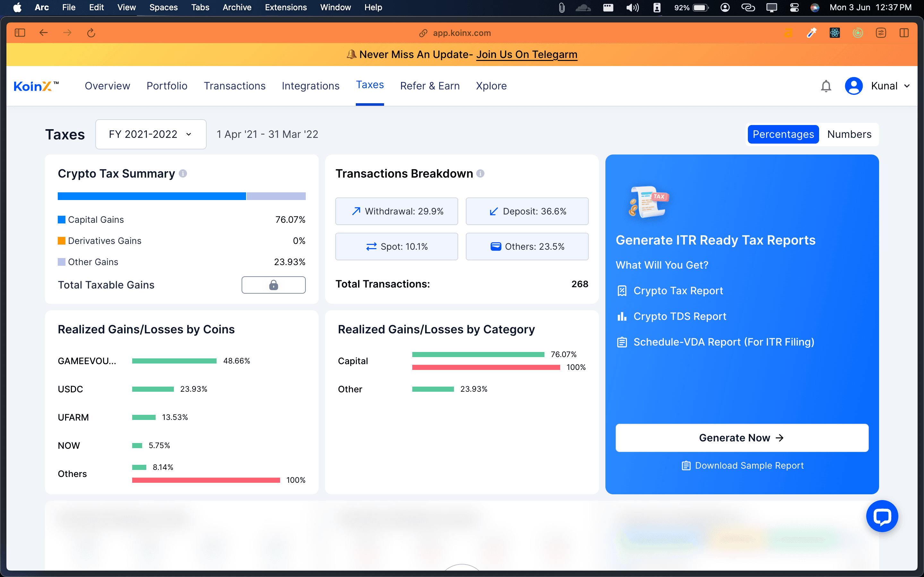Open the FY 2021-2022 year dropdown
This screenshot has width=924, height=577.
[x=150, y=134]
